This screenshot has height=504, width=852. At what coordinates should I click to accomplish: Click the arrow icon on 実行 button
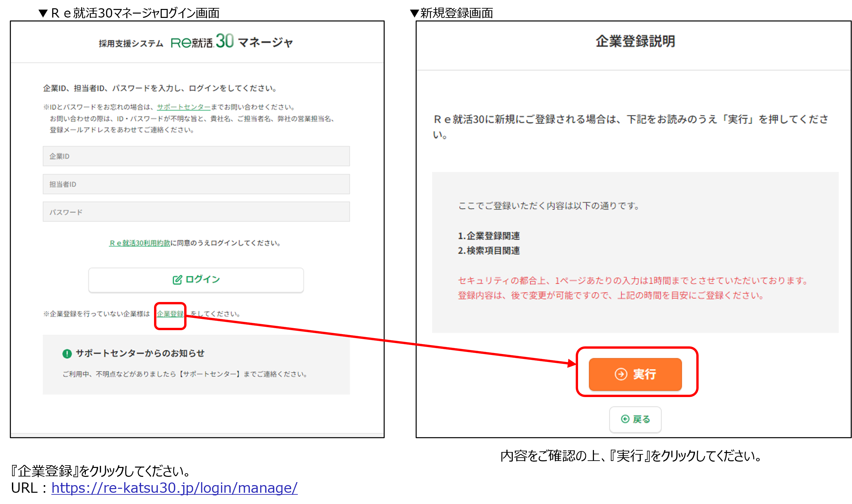621,374
